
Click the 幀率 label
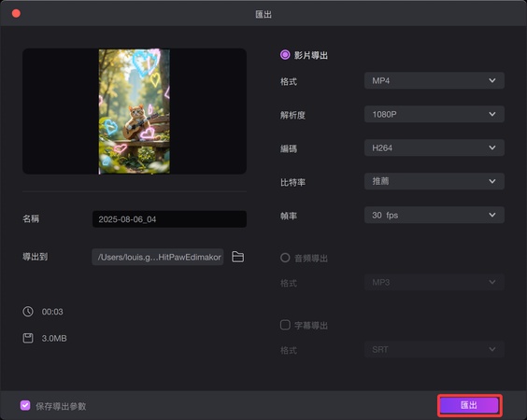[x=289, y=216]
